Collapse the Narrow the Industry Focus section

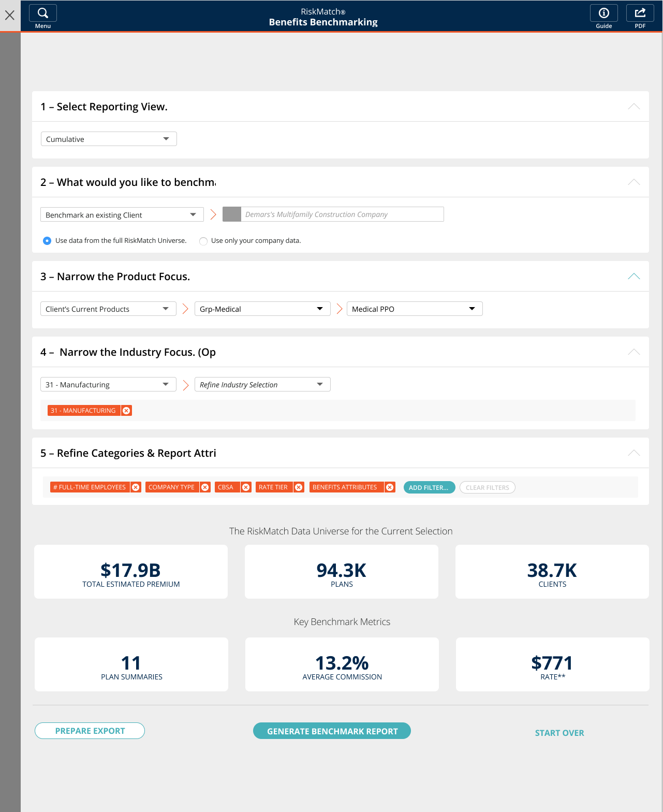coord(634,352)
